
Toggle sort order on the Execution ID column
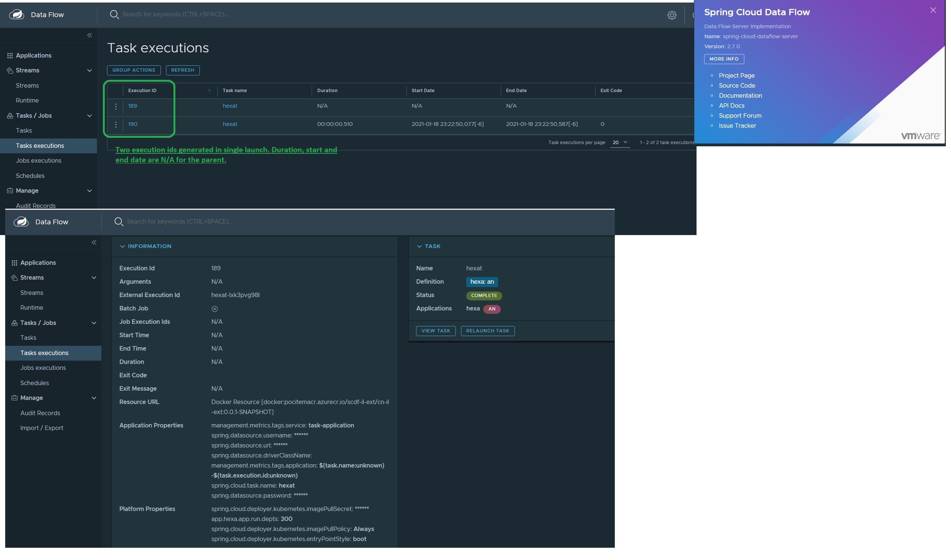pos(210,91)
